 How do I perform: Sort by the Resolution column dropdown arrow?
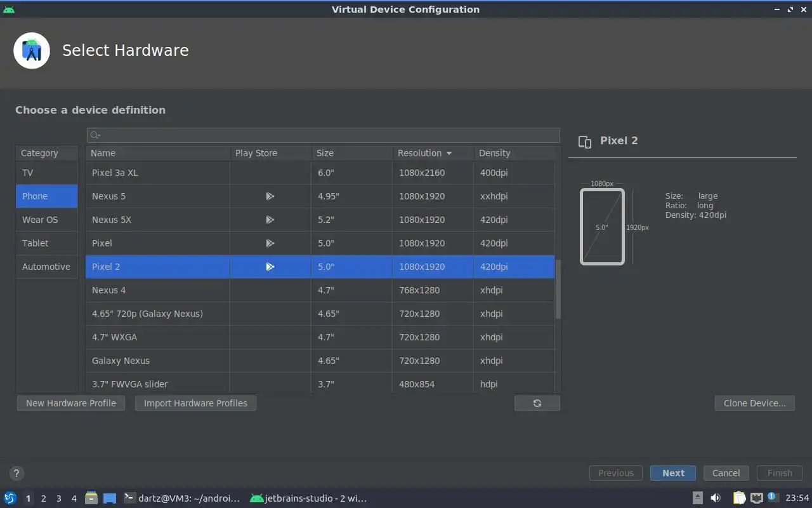tap(449, 153)
